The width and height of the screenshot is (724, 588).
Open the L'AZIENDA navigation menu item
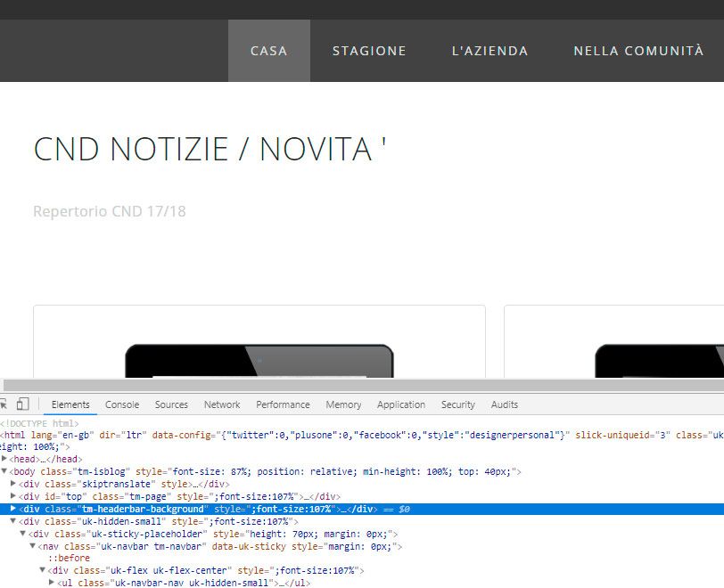point(490,51)
